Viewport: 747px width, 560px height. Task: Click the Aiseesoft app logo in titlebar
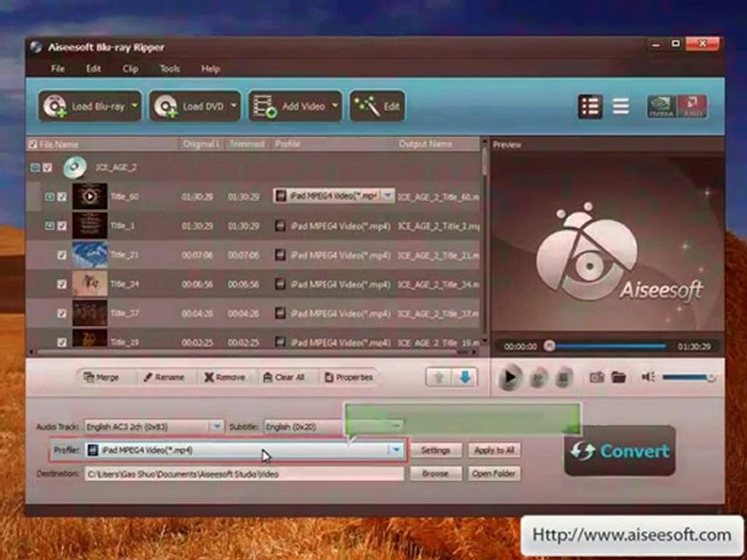point(36,47)
